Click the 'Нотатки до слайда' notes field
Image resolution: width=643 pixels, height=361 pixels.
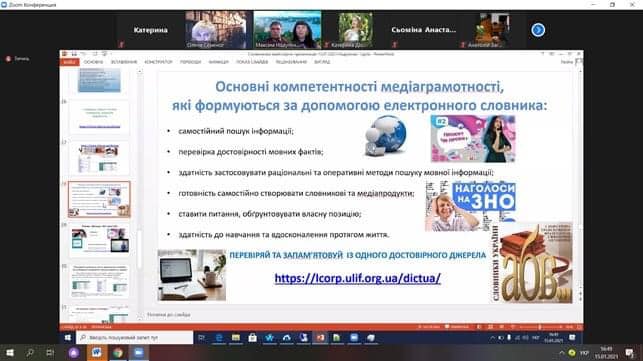pos(169,315)
